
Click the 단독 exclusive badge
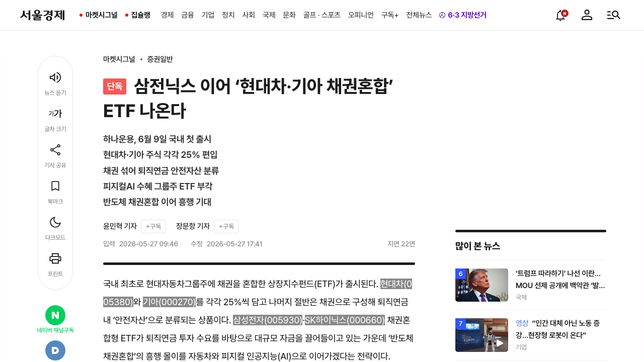coord(115,86)
